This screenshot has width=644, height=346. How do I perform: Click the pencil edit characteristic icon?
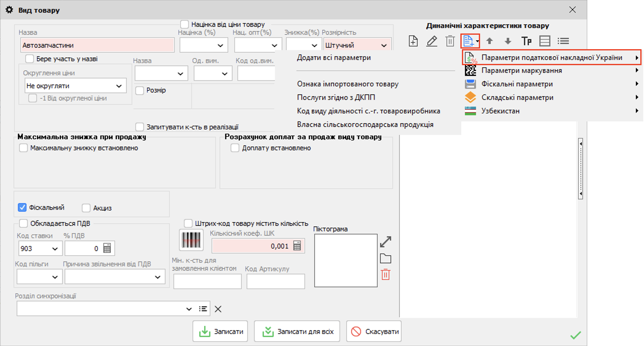(x=432, y=41)
